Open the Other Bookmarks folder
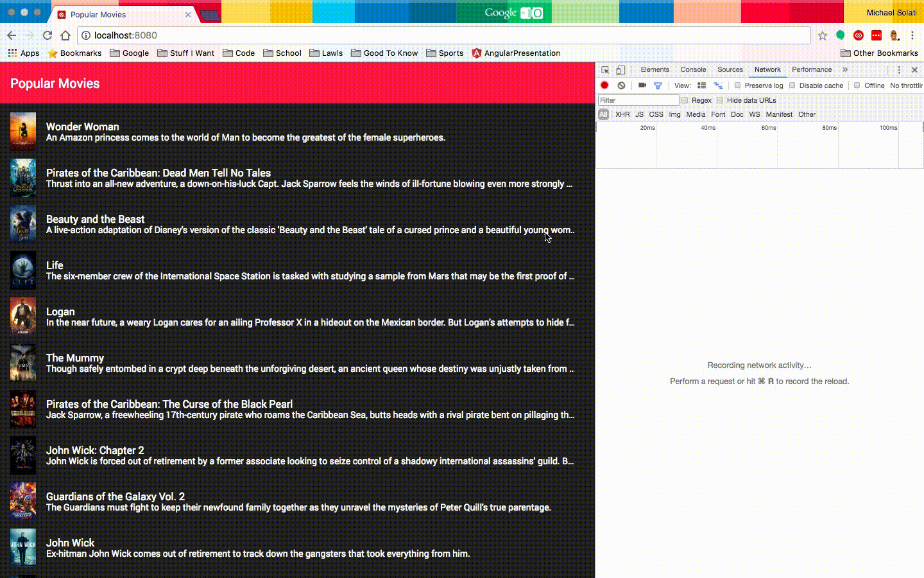924x578 pixels. pyautogui.click(x=879, y=53)
